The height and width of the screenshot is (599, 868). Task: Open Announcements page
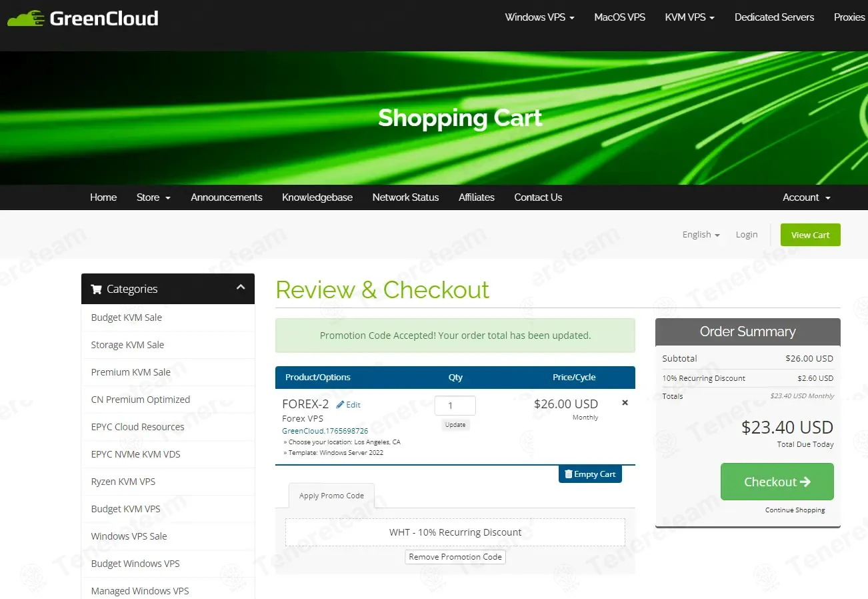tap(227, 197)
